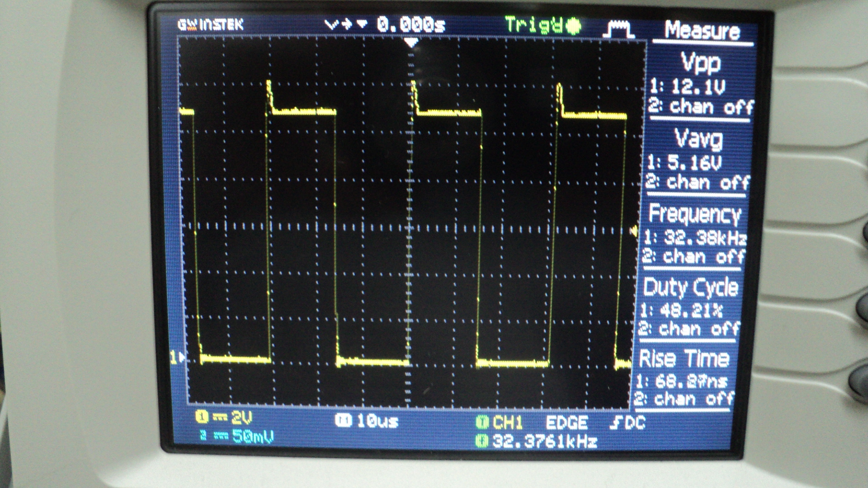Click the EDGE trigger type label

566,423
